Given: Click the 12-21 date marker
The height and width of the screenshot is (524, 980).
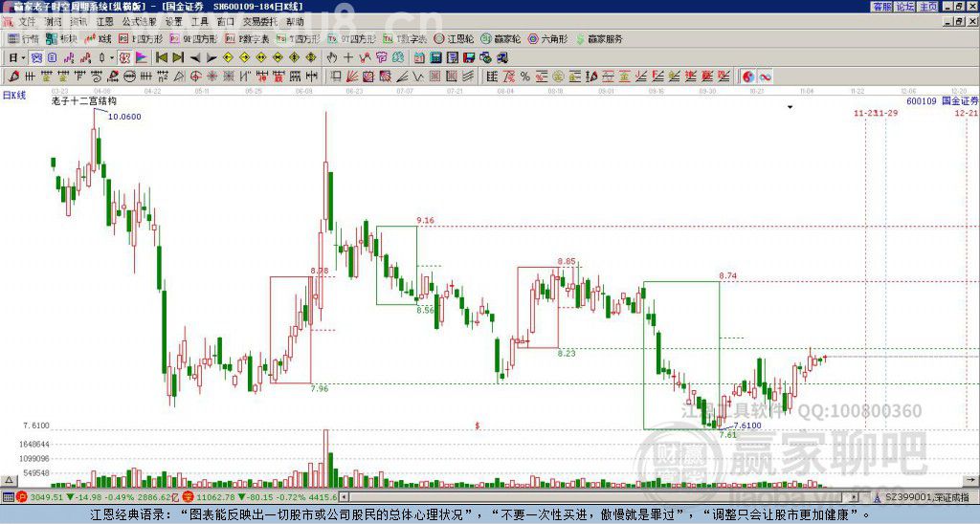Looking at the screenshot, I should pyautogui.click(x=967, y=113).
